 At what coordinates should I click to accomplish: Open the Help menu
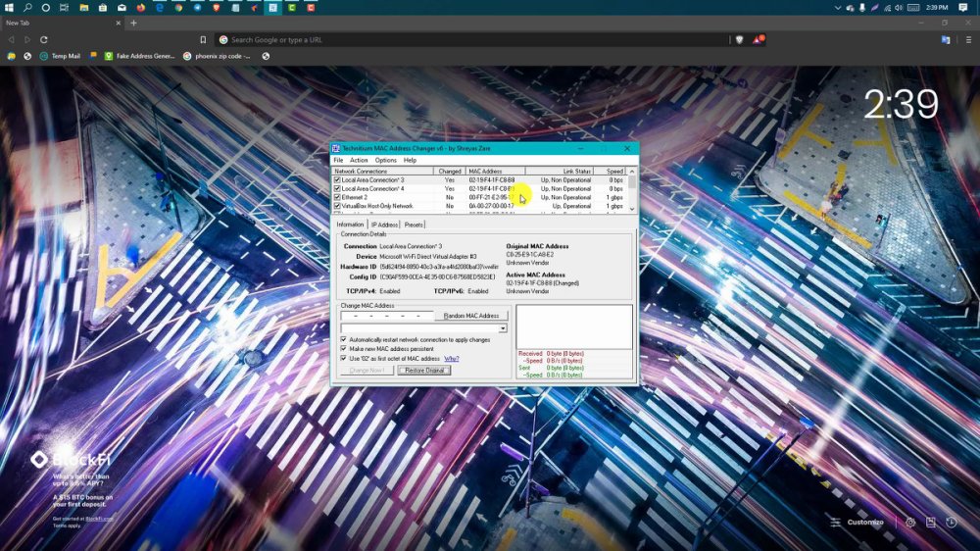pos(410,160)
